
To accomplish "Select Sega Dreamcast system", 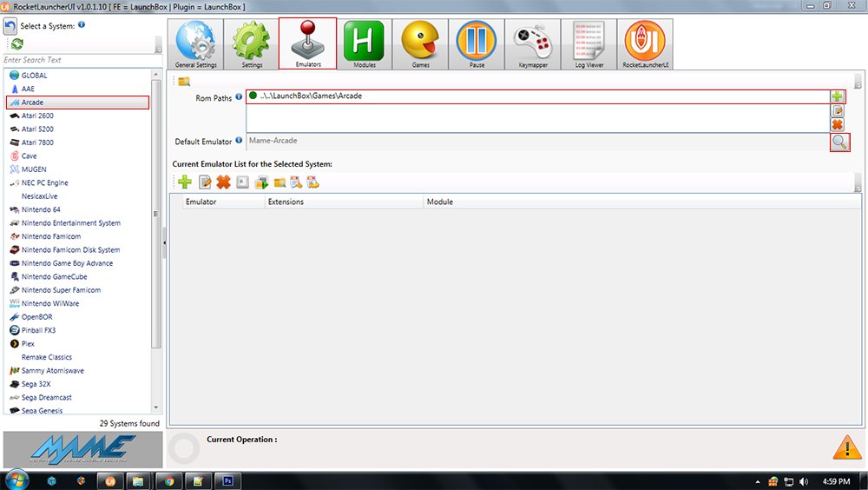I will [41, 397].
